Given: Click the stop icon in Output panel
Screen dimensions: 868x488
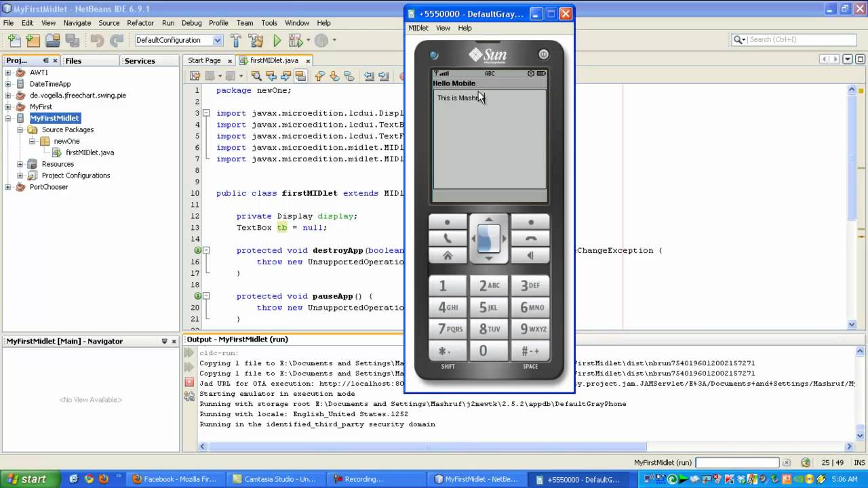Looking at the screenshot, I should 189,382.
